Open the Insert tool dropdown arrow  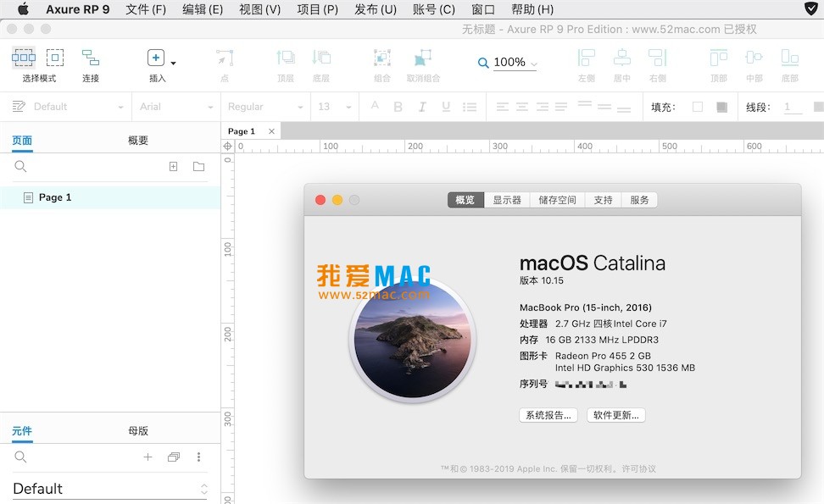tap(174, 63)
